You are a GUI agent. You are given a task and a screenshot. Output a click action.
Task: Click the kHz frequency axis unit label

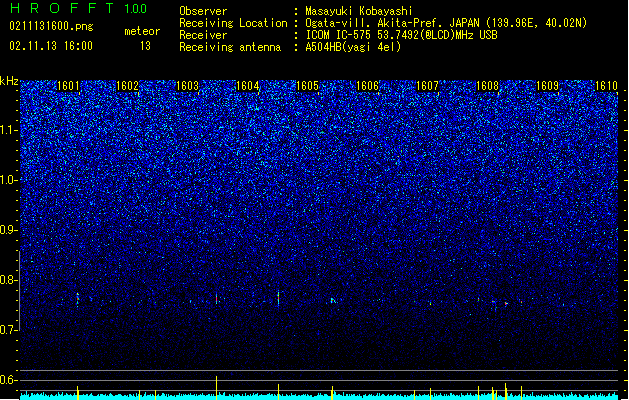(9, 81)
